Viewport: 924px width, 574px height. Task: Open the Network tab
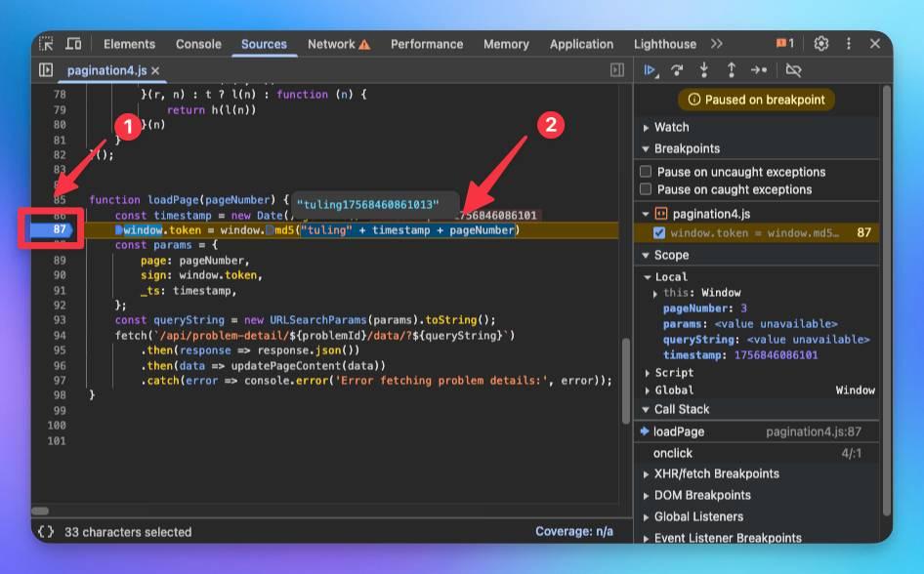(x=331, y=44)
